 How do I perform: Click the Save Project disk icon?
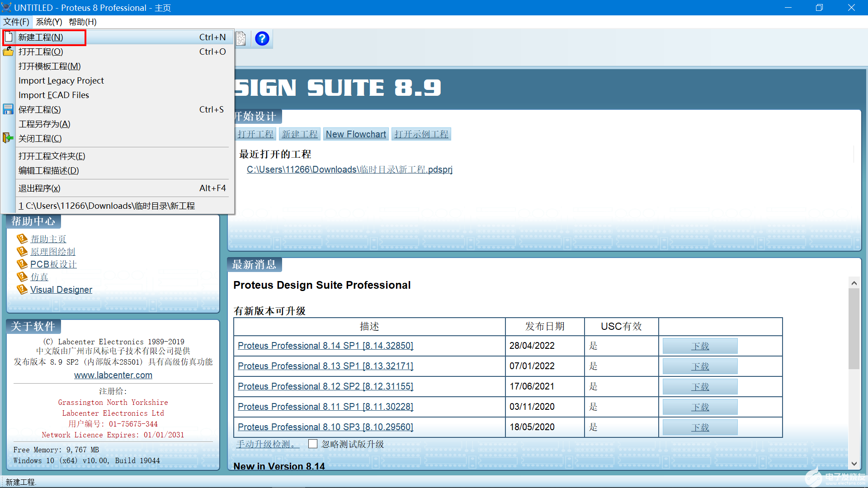point(8,109)
